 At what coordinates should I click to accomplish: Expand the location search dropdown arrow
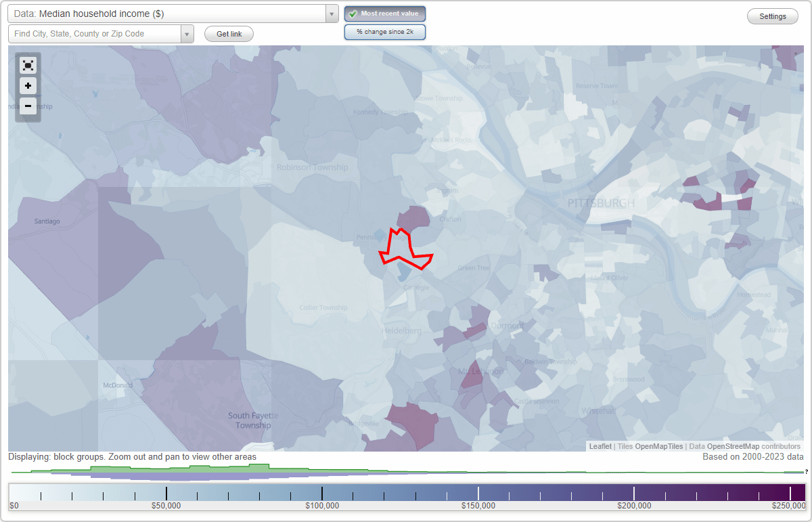(187, 33)
